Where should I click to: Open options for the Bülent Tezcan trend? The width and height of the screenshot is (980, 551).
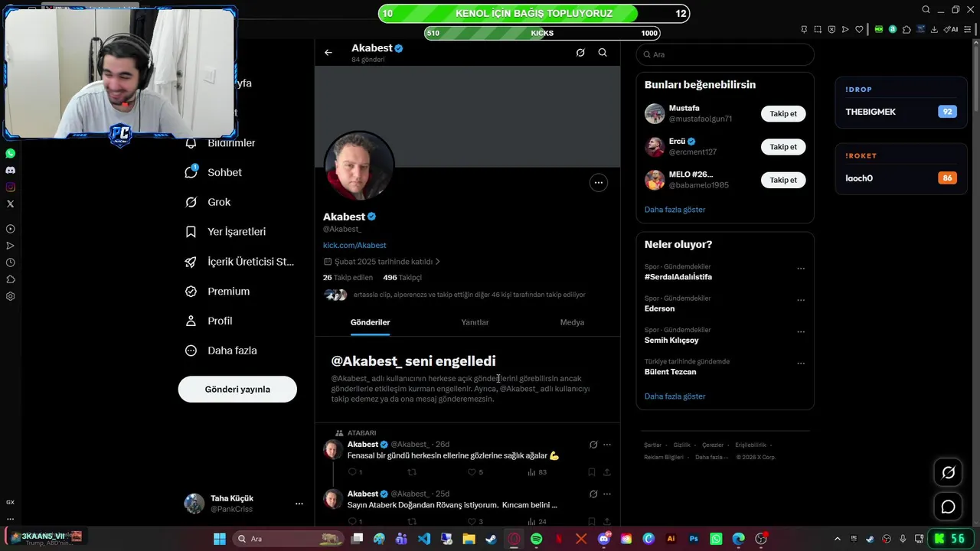[801, 364]
